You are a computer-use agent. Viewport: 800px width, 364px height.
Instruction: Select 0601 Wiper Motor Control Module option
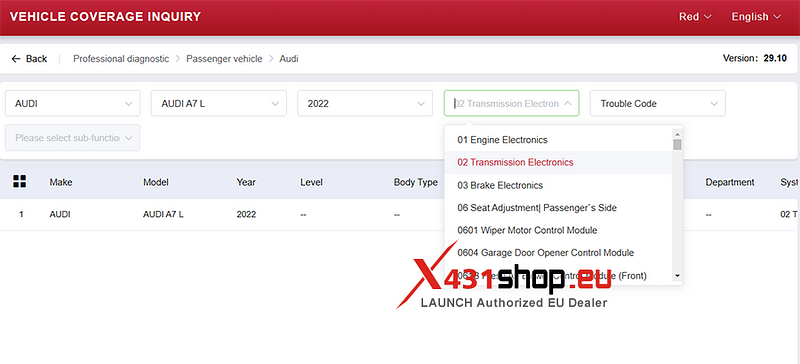click(x=559, y=230)
